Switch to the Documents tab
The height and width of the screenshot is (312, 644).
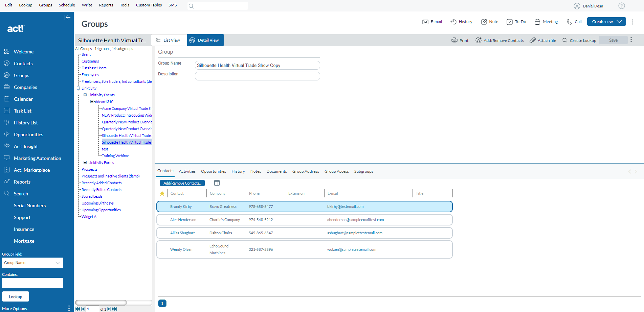(x=276, y=171)
